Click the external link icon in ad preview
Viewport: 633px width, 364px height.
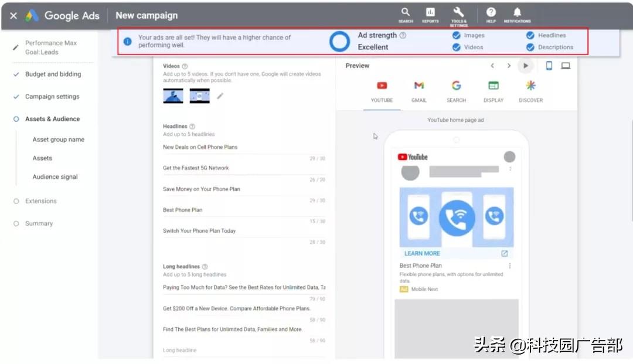504,253
